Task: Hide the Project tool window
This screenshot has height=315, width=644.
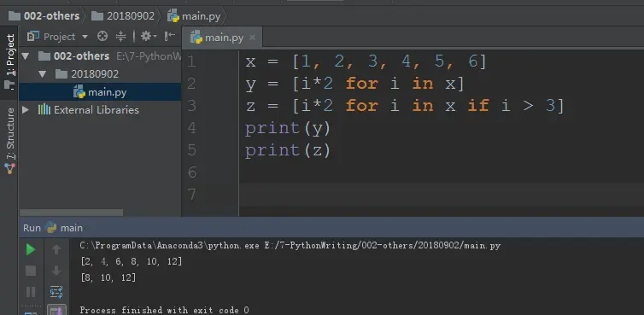Action: (170, 37)
